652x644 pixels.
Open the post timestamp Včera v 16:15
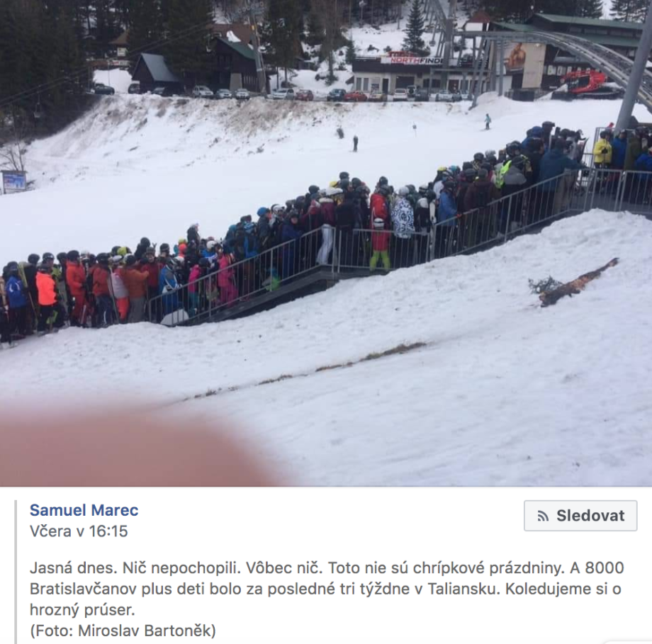[x=79, y=531]
